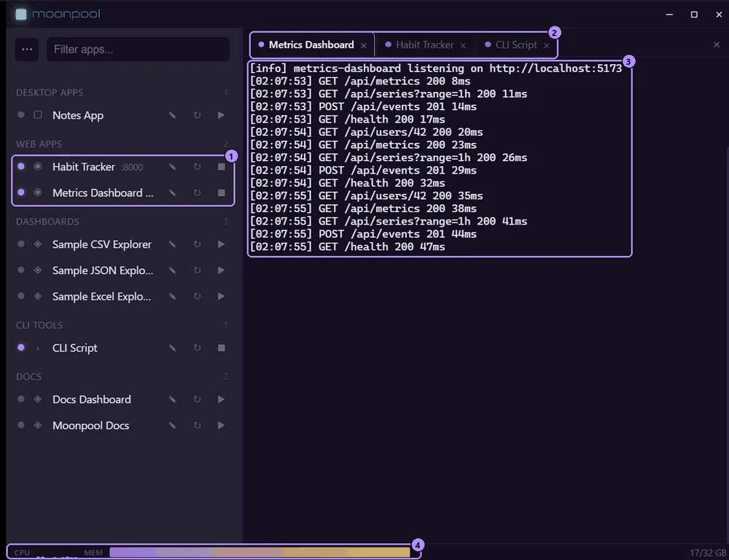The image size is (729, 560).
Task: Start Moonpool Docs
Action: pyautogui.click(x=222, y=426)
